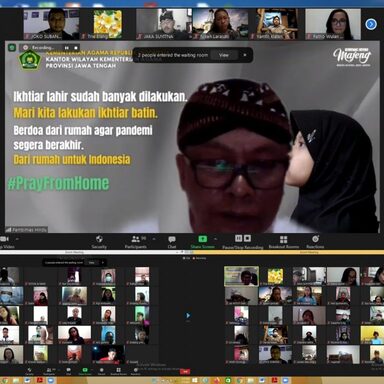This screenshot has height=384, width=384.
Task: Select the JOKO SUBAN video thumbnail
Action: (x=52, y=24)
